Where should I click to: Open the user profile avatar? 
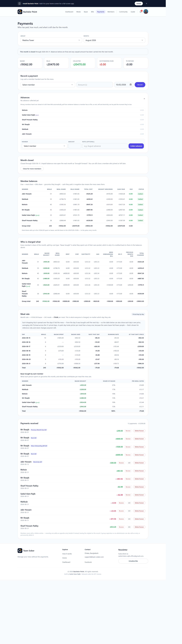tap(146, 11)
